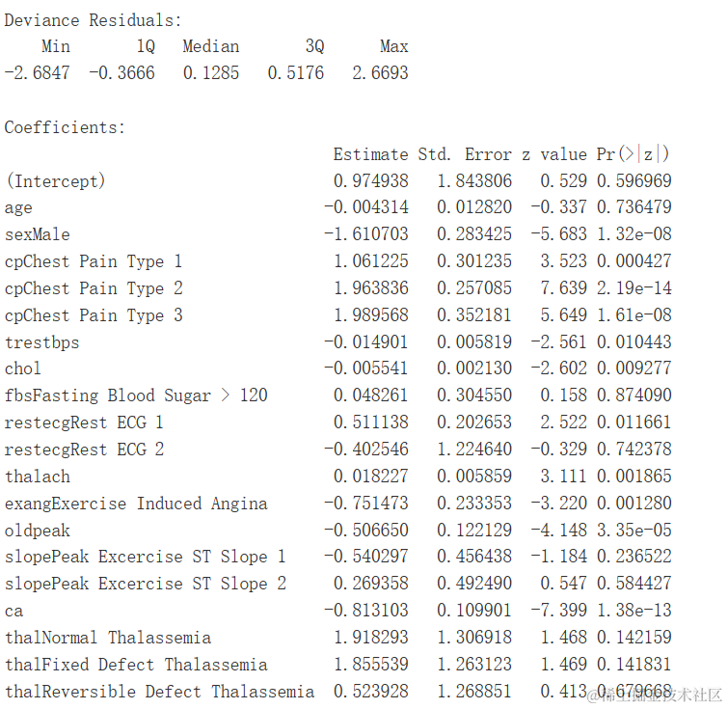Click the Estimate column header
728x709 pixels.
pyautogui.click(x=370, y=154)
